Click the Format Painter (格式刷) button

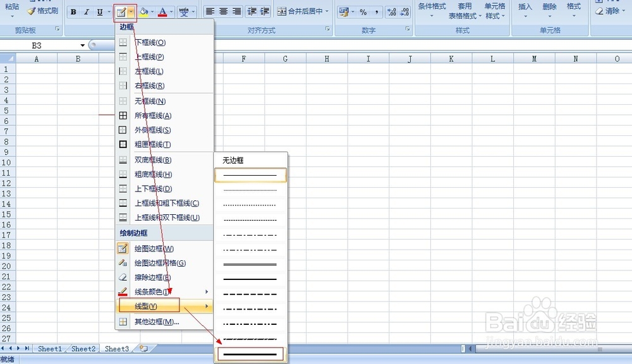coord(43,11)
